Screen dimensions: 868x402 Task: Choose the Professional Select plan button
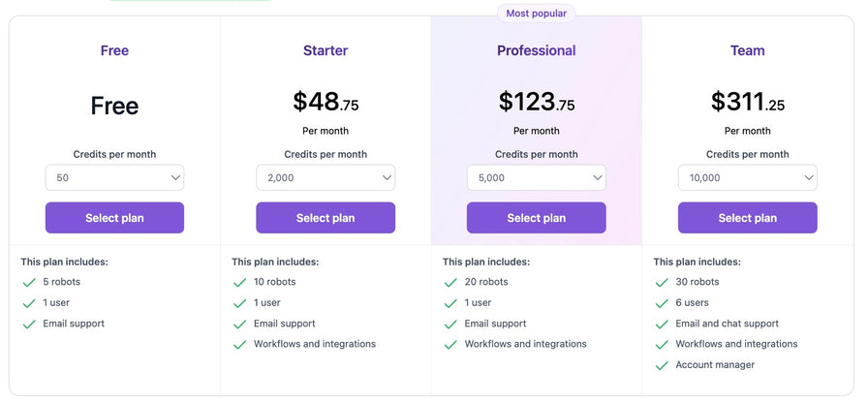537,218
